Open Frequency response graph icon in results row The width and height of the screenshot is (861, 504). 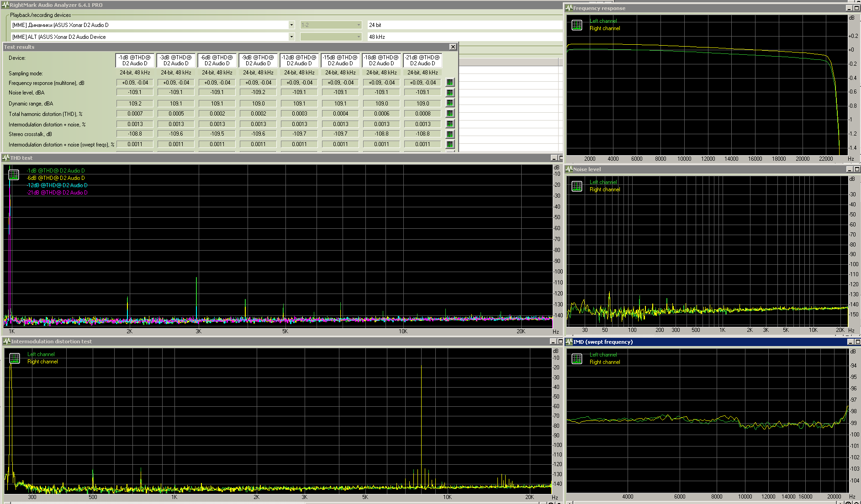pos(450,82)
